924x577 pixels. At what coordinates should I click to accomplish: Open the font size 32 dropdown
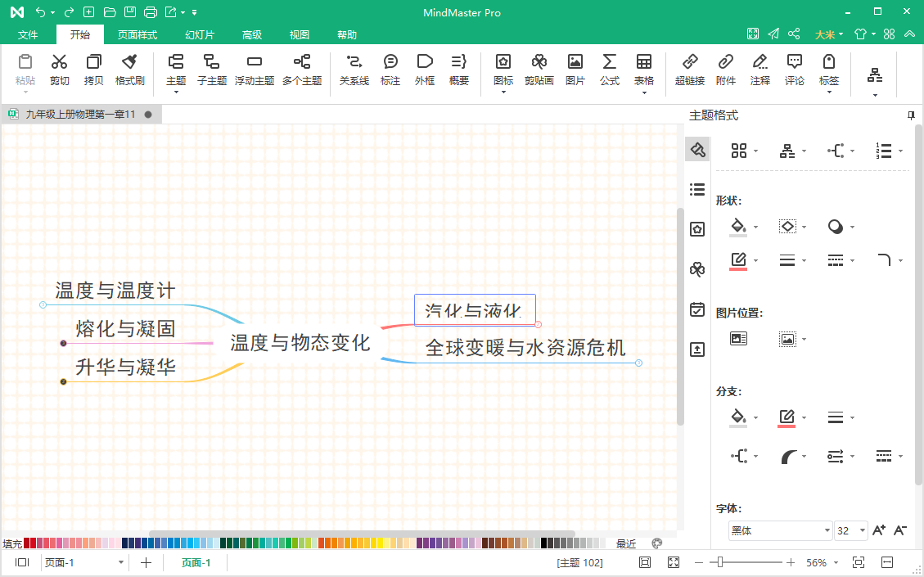pyautogui.click(x=862, y=530)
